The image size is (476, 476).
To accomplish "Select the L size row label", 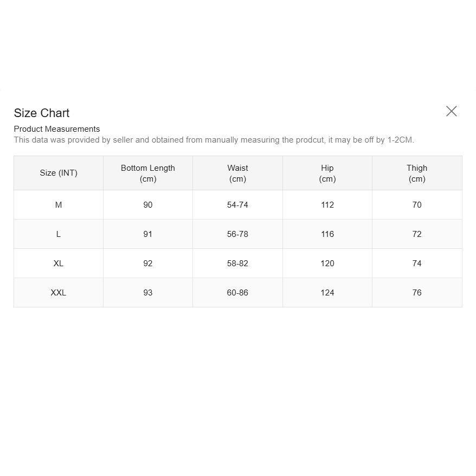I will pyautogui.click(x=59, y=234).
